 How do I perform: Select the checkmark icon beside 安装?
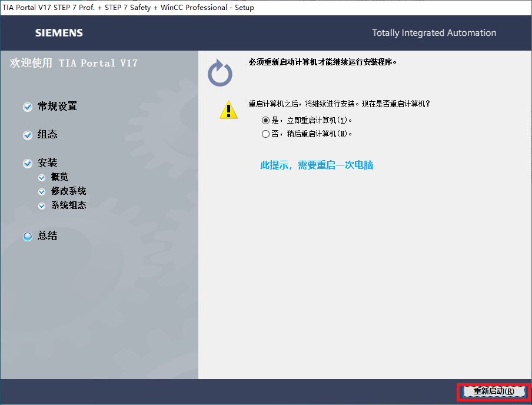[x=28, y=164]
